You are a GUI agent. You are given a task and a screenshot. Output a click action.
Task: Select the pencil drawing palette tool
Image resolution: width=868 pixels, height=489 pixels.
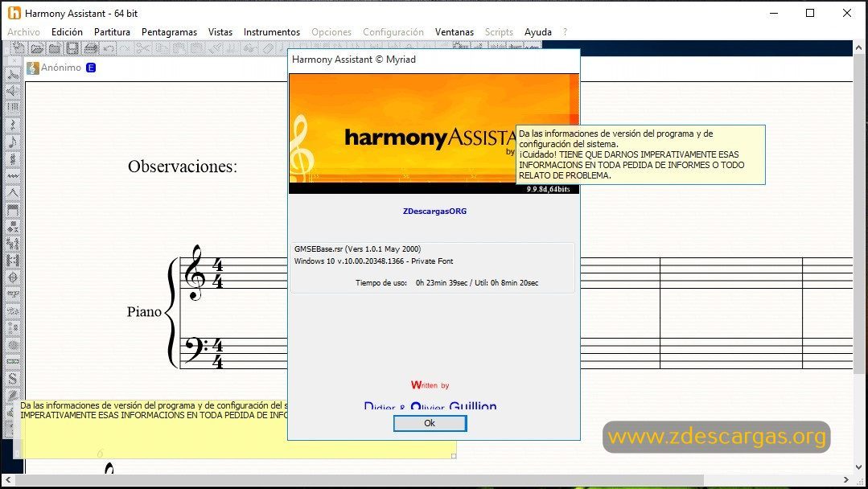(13, 394)
